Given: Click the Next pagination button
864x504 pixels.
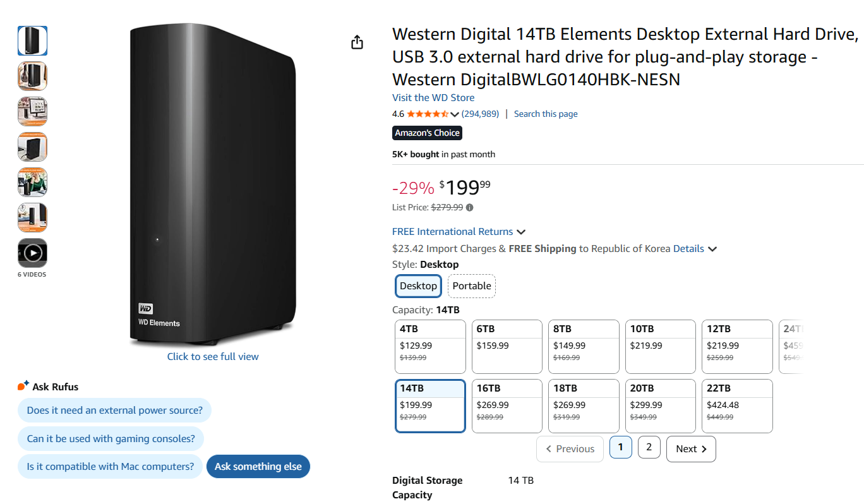Looking at the screenshot, I should 691,448.
